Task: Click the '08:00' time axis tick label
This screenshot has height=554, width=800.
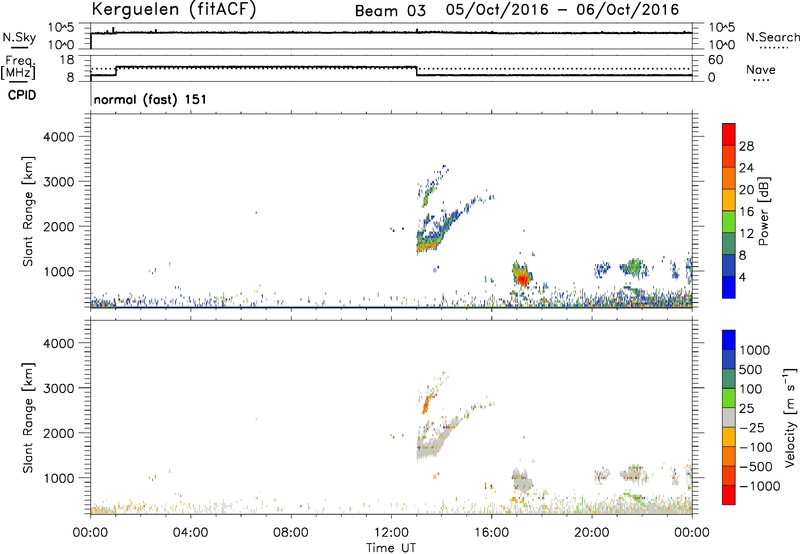Action: click(x=291, y=533)
